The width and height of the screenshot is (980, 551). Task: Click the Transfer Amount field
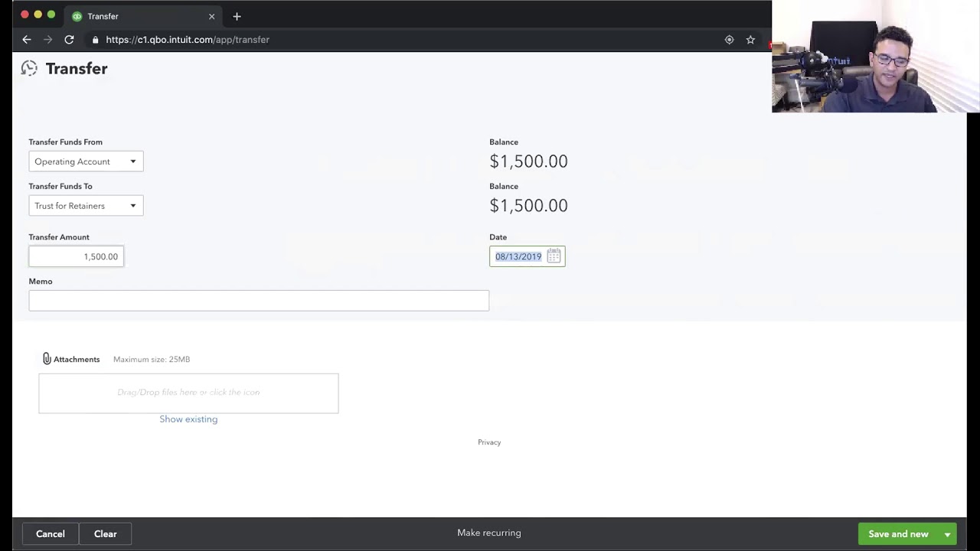point(76,256)
